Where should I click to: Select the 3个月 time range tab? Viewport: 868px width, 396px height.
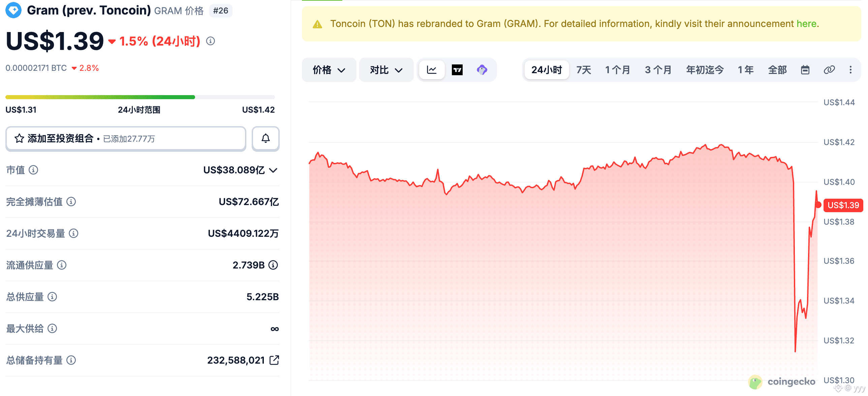point(658,70)
